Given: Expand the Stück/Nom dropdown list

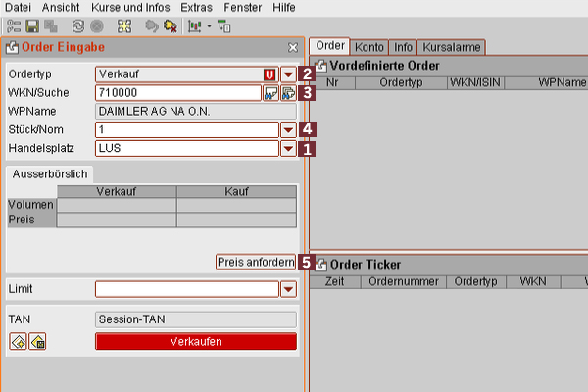Looking at the screenshot, I should point(288,129).
